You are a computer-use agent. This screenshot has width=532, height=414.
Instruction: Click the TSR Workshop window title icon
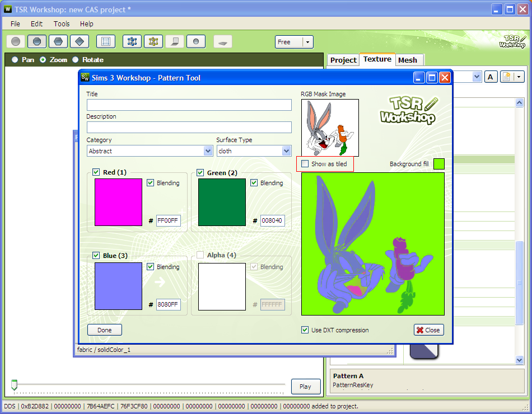click(x=8, y=9)
